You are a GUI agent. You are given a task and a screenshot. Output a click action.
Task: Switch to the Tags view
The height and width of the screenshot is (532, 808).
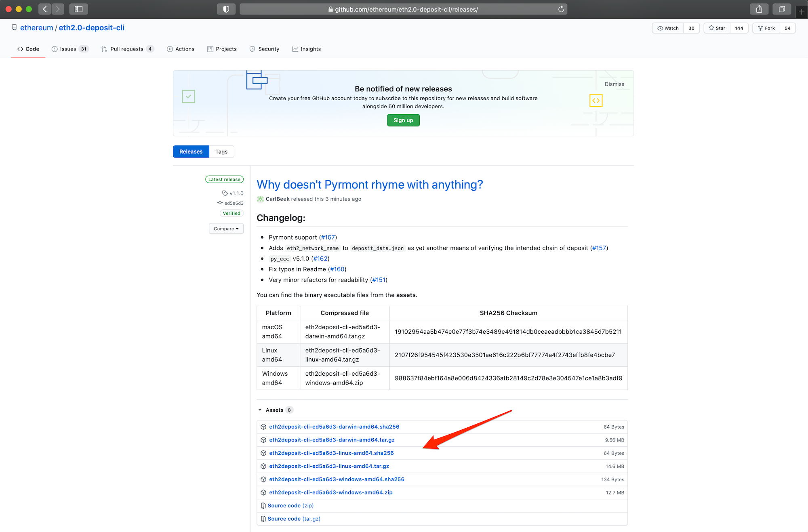tap(221, 151)
